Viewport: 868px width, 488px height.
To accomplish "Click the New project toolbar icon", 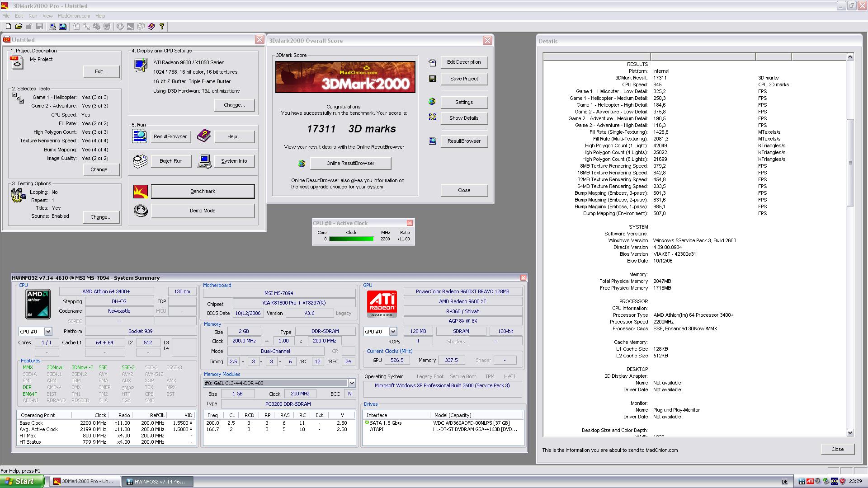I will click(x=8, y=27).
